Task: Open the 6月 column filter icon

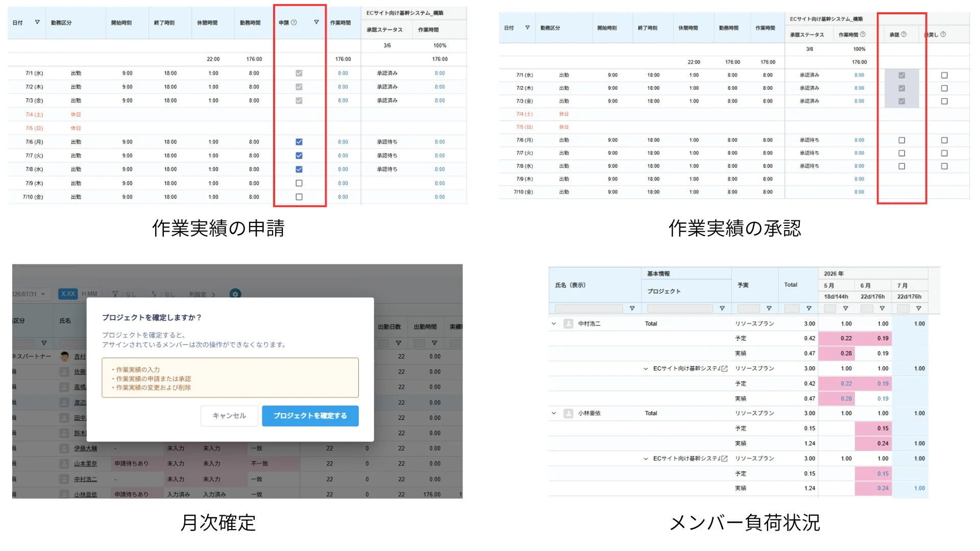Action: (x=883, y=309)
